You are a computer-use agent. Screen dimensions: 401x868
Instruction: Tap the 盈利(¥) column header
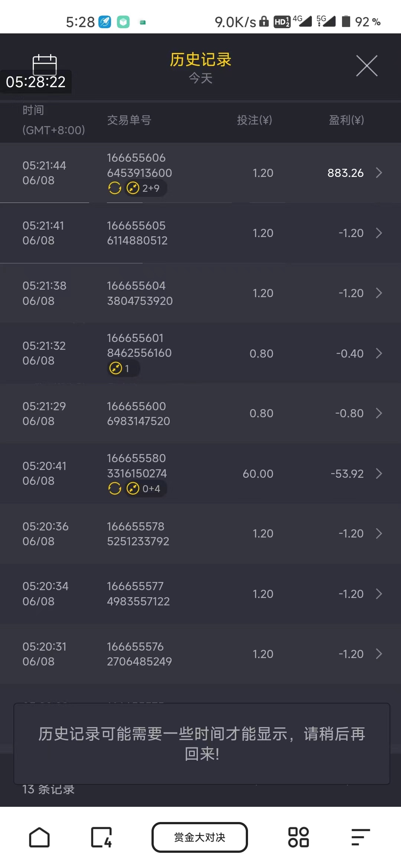(346, 120)
